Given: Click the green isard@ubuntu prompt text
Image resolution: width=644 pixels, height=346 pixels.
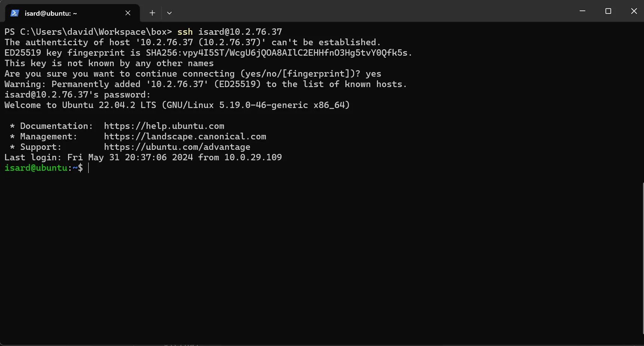Looking at the screenshot, I should click(36, 168).
